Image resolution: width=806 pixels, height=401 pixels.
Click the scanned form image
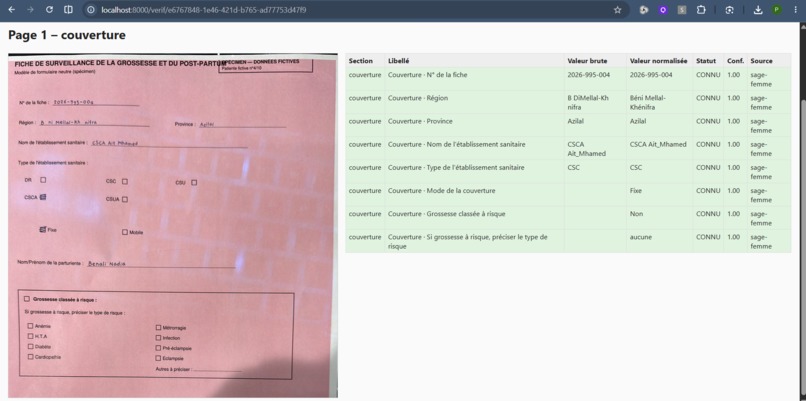(x=173, y=225)
